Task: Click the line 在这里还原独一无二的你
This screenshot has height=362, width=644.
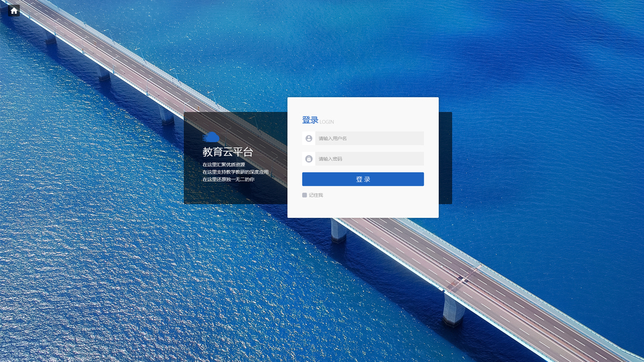Action: click(228, 179)
